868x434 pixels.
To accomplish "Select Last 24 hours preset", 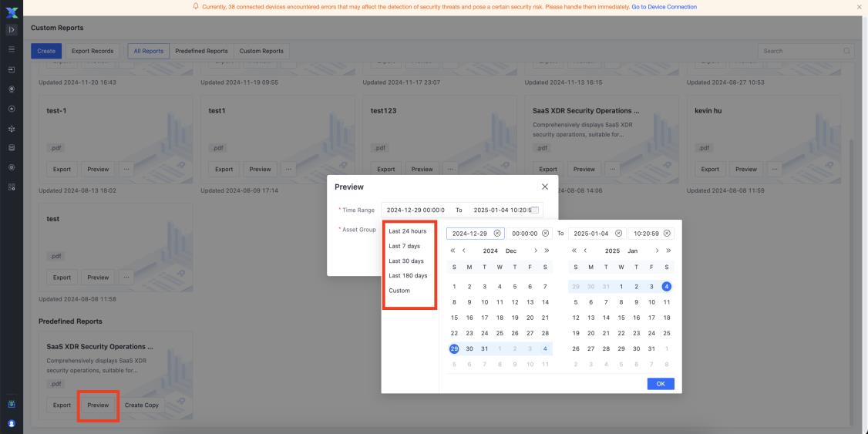I will [x=408, y=230].
